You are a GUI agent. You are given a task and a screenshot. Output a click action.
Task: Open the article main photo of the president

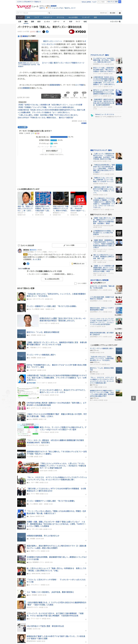[x=29, y=50]
